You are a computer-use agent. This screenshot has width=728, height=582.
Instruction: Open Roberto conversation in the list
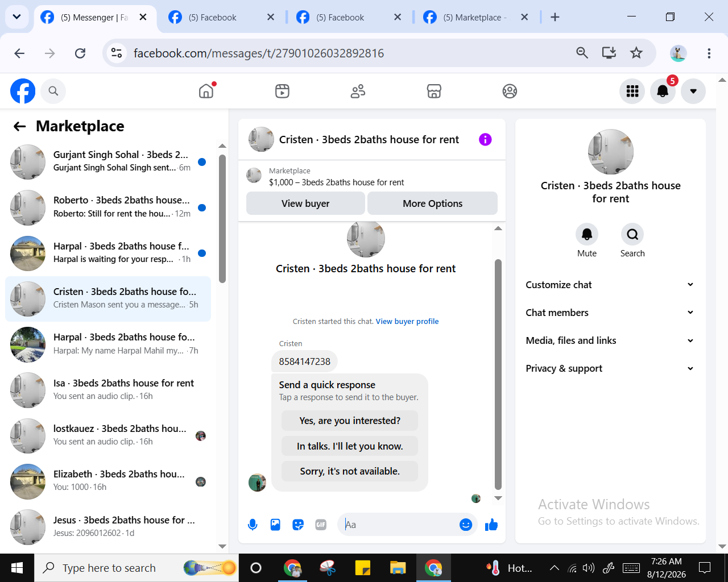108,207
